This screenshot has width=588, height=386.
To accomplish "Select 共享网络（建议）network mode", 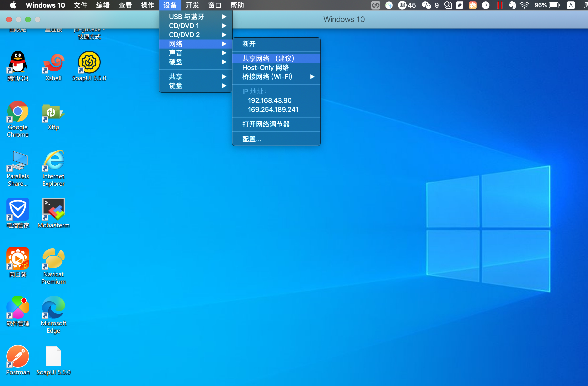I will pyautogui.click(x=276, y=59).
